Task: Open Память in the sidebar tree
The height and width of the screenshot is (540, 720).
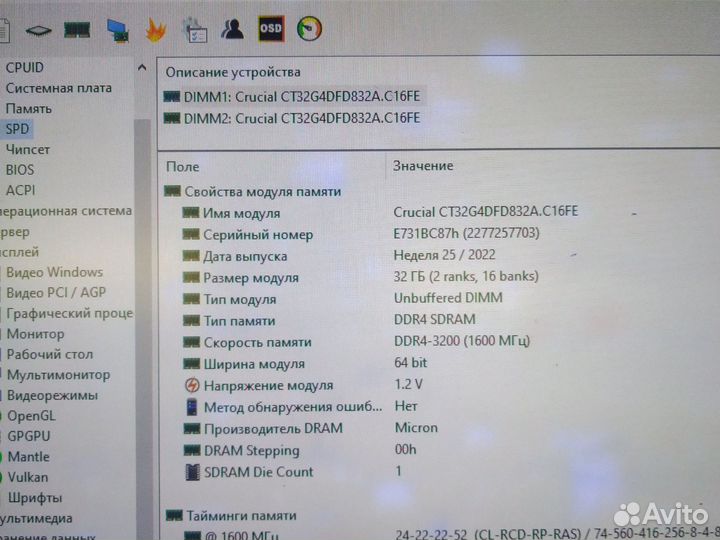Action: [28, 109]
